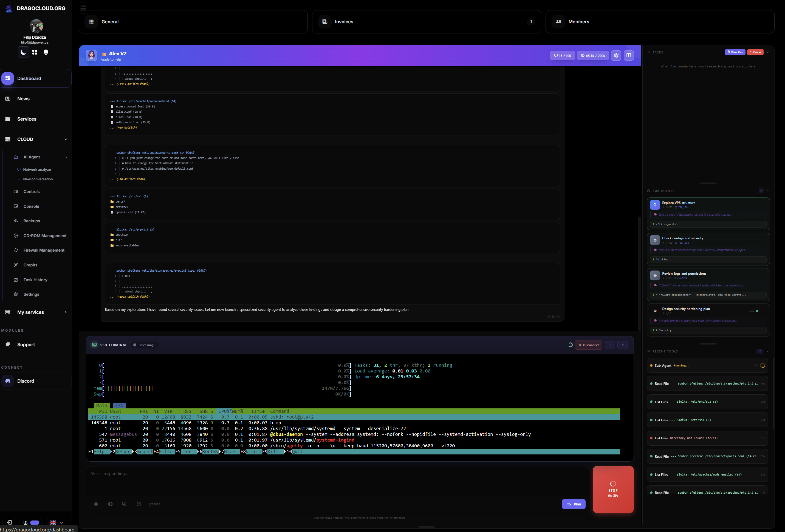The width and height of the screenshot is (785, 532).
Task: Open notifications via the bell icon
Action: tap(46, 52)
